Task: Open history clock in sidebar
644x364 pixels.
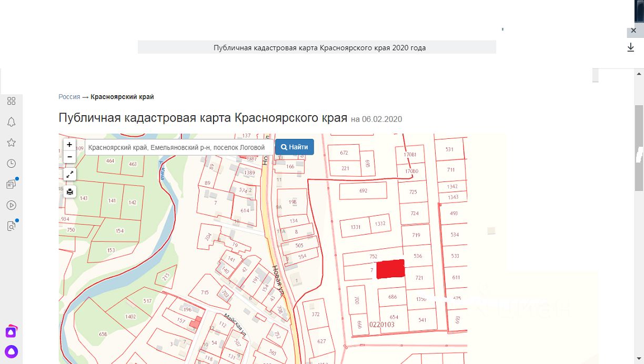Action: coord(11,164)
